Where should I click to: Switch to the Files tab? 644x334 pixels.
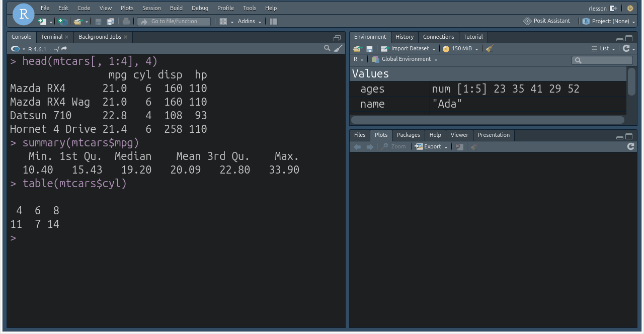click(360, 135)
